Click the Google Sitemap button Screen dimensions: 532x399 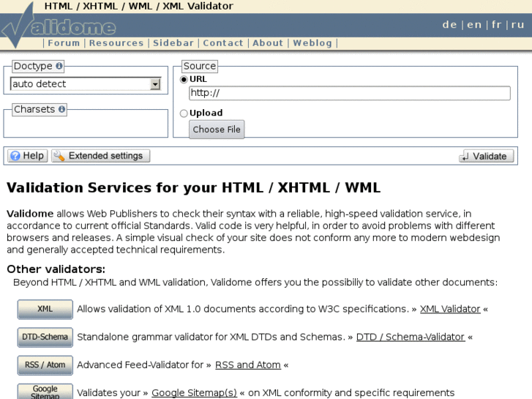[x=45, y=392]
